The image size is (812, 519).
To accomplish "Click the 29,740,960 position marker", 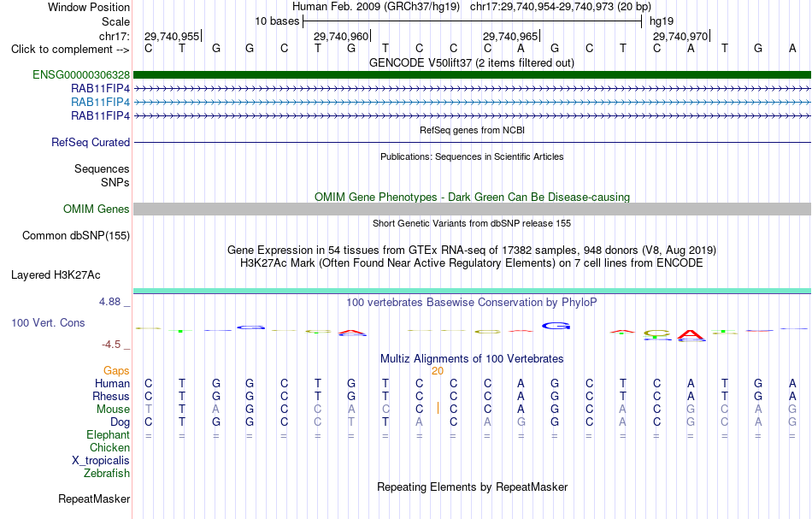I will [342, 36].
